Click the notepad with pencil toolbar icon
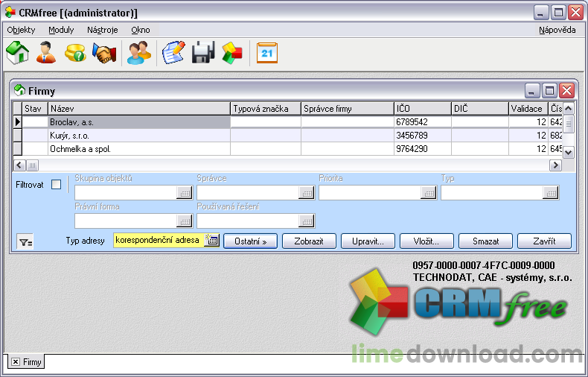This screenshot has height=377, width=588. [x=173, y=53]
